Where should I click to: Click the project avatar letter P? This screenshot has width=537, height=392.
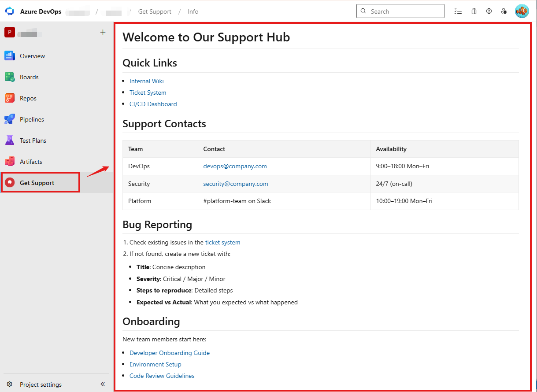click(10, 32)
